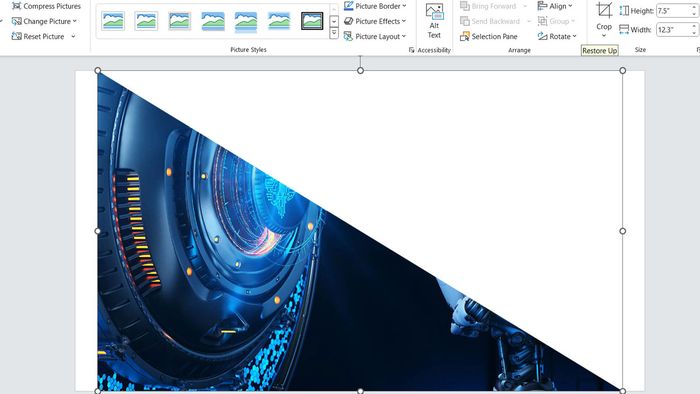Expand the full Picture Styles gallery

tap(334, 33)
